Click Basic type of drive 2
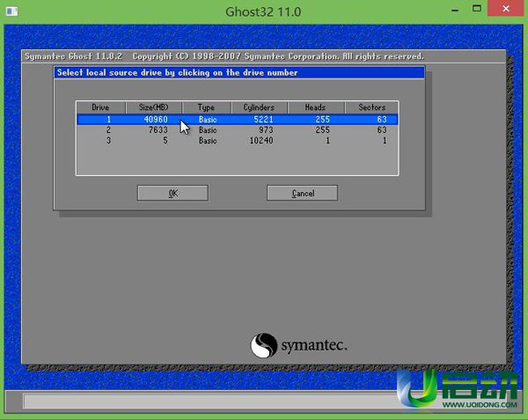528x420 pixels. click(208, 130)
